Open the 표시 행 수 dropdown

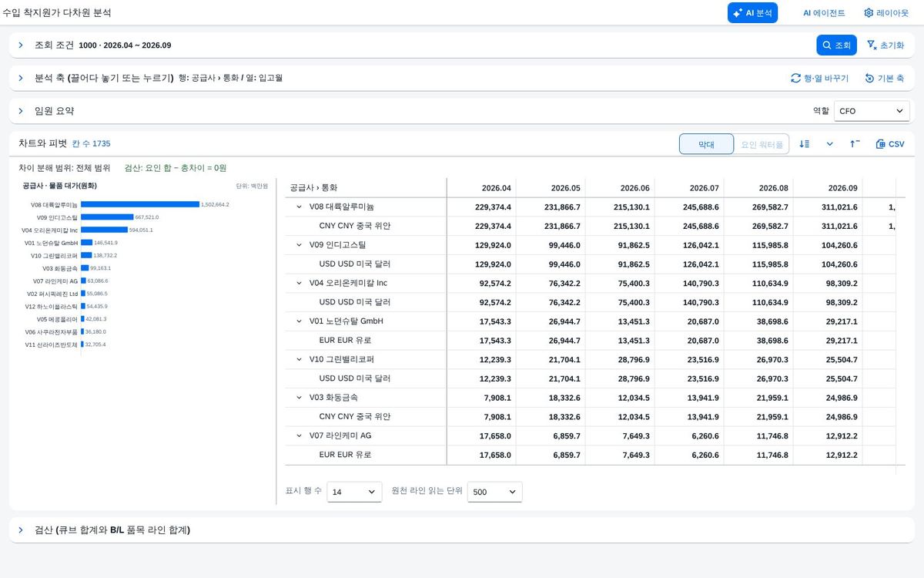pyautogui.click(x=354, y=492)
